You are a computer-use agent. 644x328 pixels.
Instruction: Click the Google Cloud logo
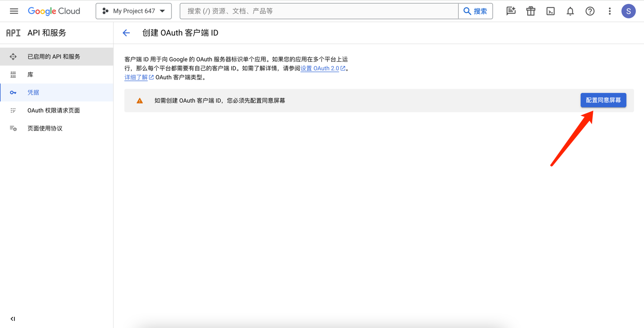pyautogui.click(x=54, y=11)
